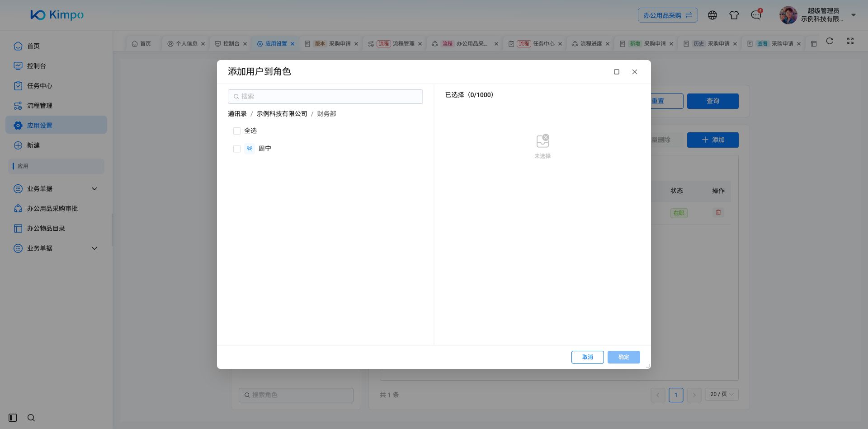Confirm with the 确定 button
This screenshot has height=429, width=868.
coord(623,357)
